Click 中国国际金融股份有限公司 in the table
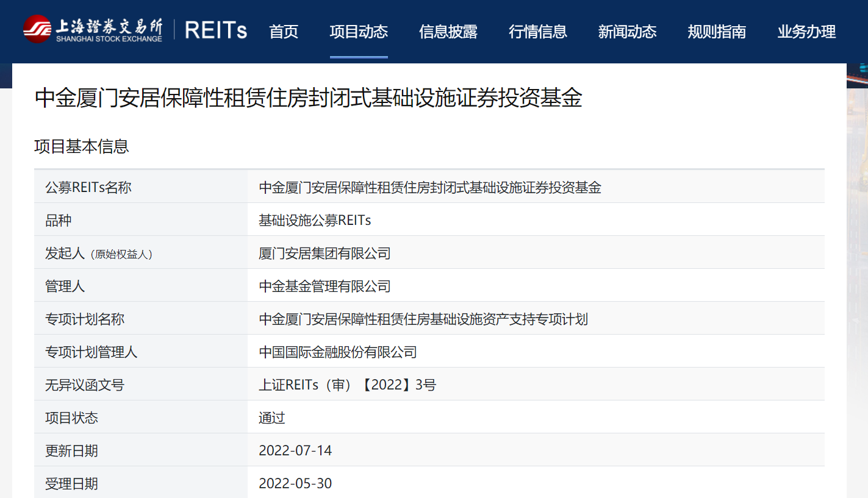 point(338,352)
